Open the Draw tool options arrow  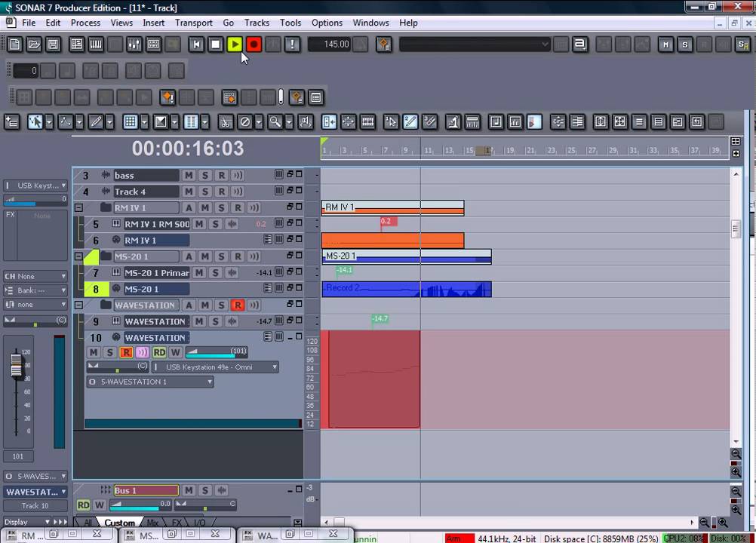(109, 122)
